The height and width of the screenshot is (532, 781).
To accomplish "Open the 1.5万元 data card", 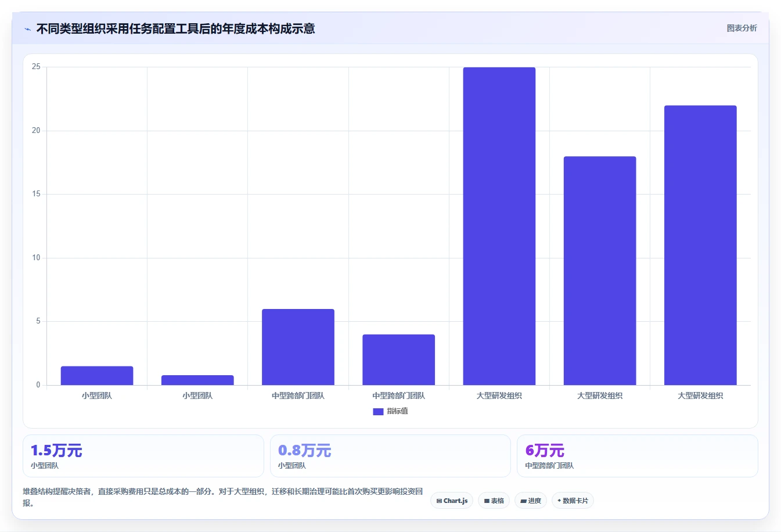I will (x=143, y=456).
